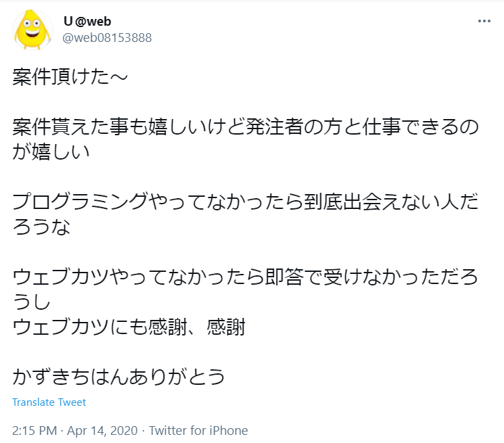Click the line starting with プログラミングやってなかったら
Screen dimensions: 504x443
click(245, 201)
